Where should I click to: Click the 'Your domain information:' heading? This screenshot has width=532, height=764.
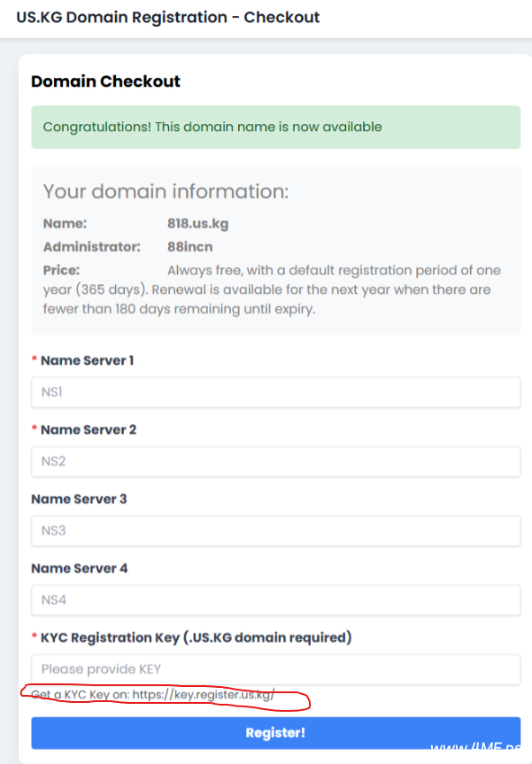[x=166, y=191]
